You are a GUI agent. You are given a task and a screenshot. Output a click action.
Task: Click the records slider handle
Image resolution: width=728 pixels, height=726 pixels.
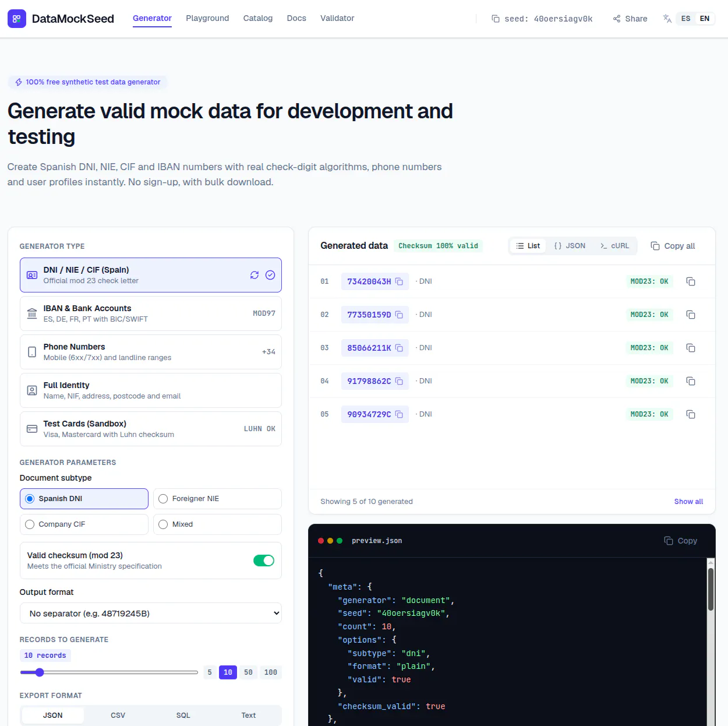(x=40, y=672)
